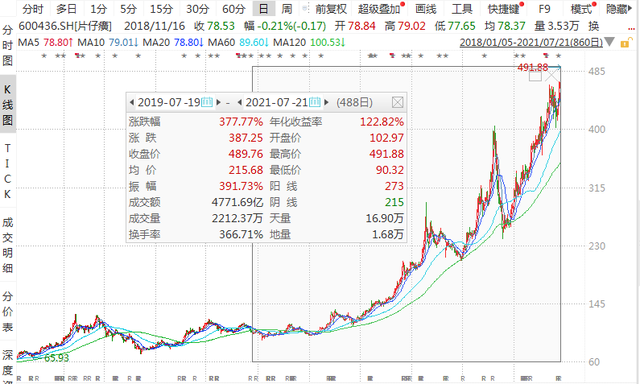Click the orange lock icon
Image resolution: width=640 pixels, height=384 pixels.
tap(625, 42)
